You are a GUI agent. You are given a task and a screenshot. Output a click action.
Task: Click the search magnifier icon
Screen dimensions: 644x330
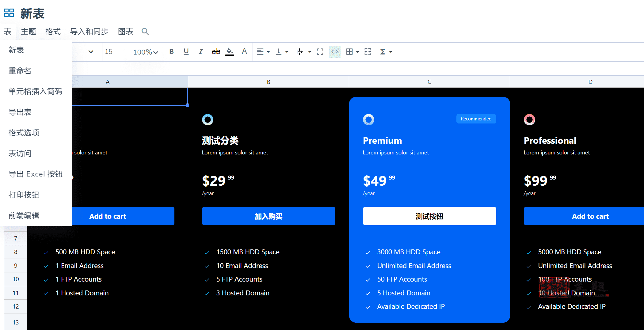pyautogui.click(x=145, y=32)
